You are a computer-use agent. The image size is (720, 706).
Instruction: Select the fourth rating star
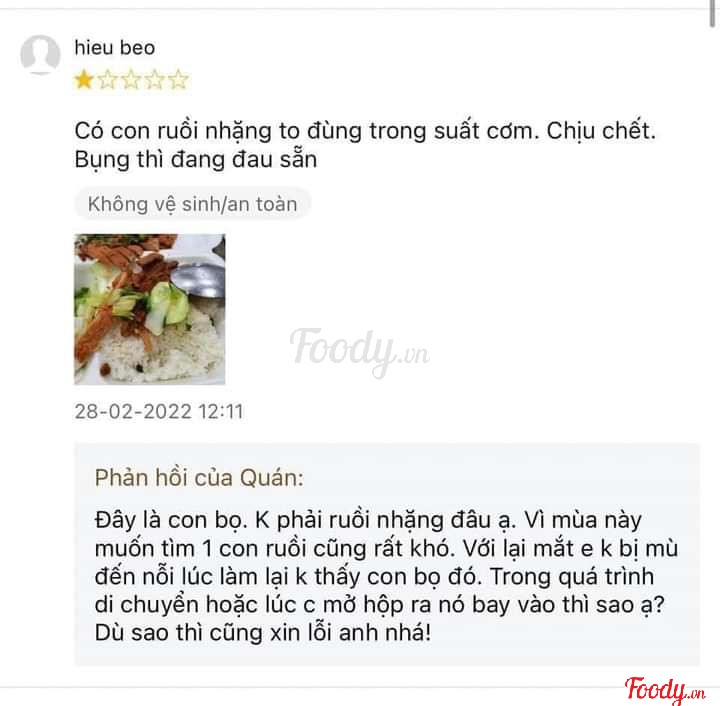(x=155, y=80)
